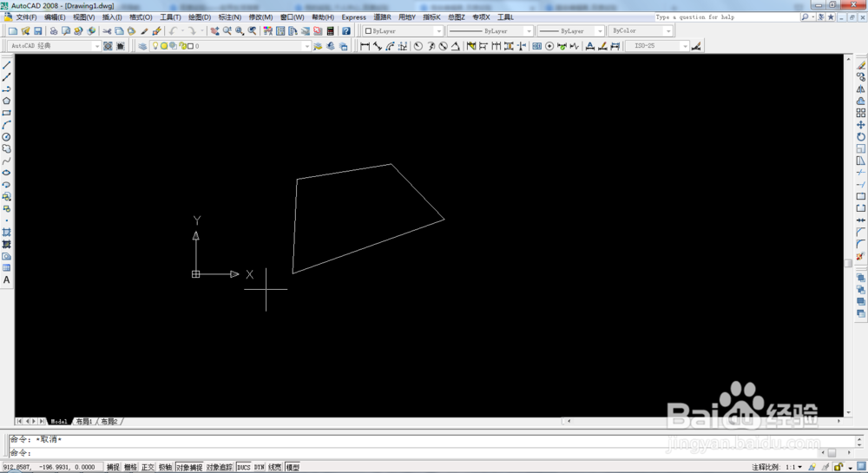Toggle DYN dynamic input in status bar
868x473 pixels.
(x=259, y=468)
